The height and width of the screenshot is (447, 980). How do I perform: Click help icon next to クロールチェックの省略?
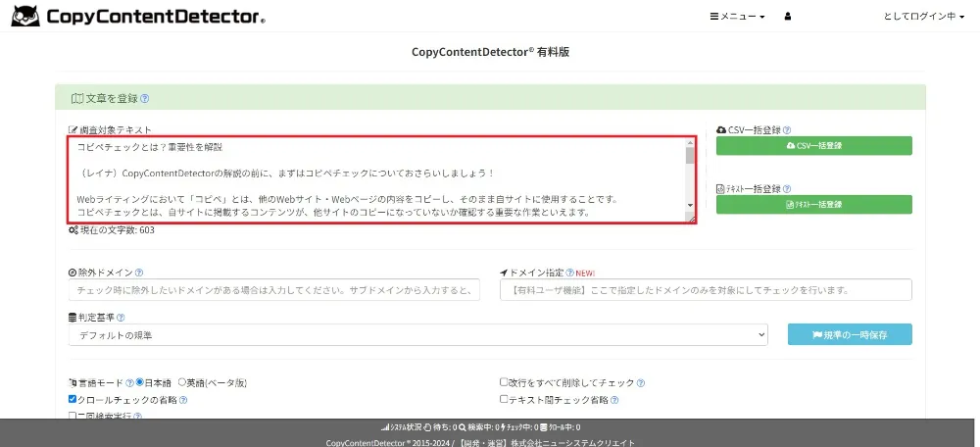click(183, 400)
